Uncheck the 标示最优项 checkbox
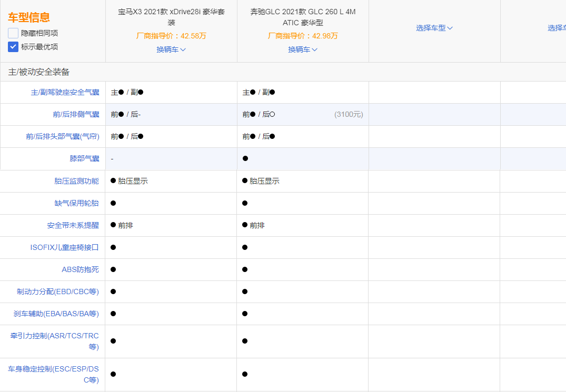Screen dimensions: 566x392 click(x=13, y=47)
